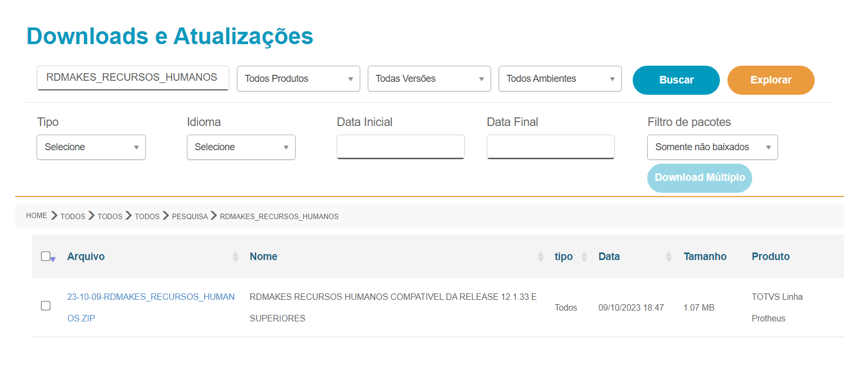Viewport: 868px width, 372px height.
Task: Open the Todos Ambientes dropdown
Action: point(560,79)
